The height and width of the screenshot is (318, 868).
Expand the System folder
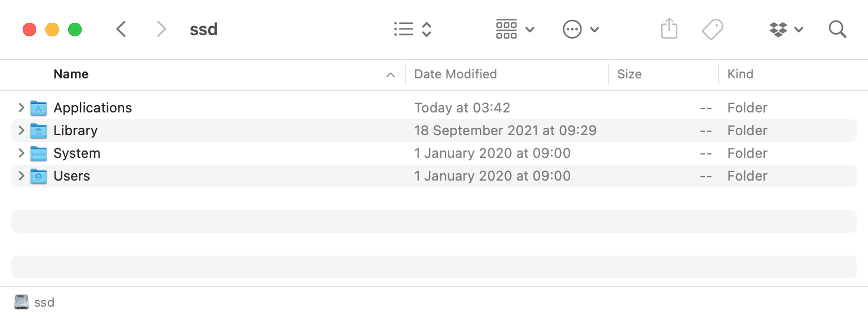click(x=21, y=153)
